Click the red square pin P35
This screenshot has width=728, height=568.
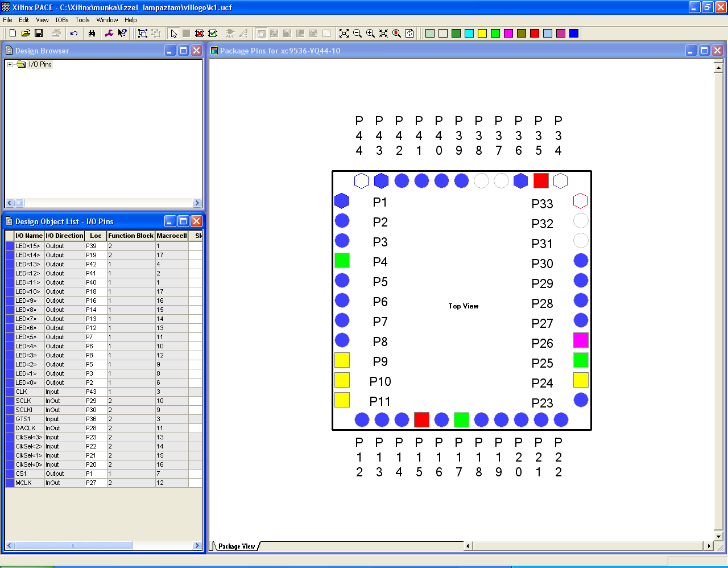click(541, 181)
